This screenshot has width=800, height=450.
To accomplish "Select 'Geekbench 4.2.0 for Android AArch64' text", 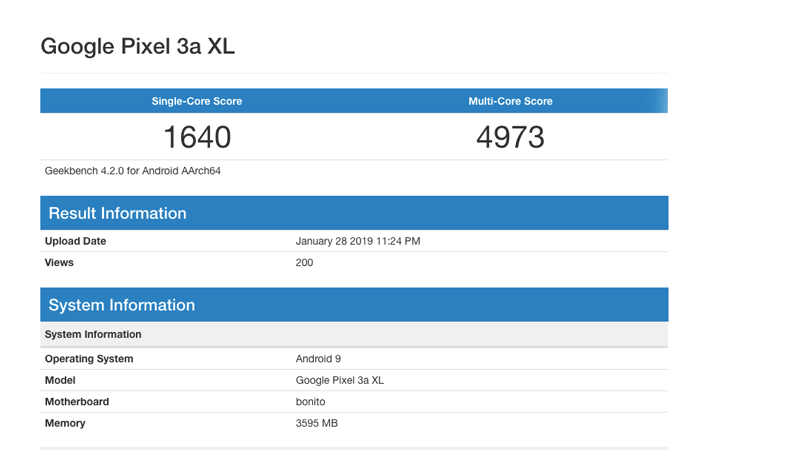I will 133,171.
